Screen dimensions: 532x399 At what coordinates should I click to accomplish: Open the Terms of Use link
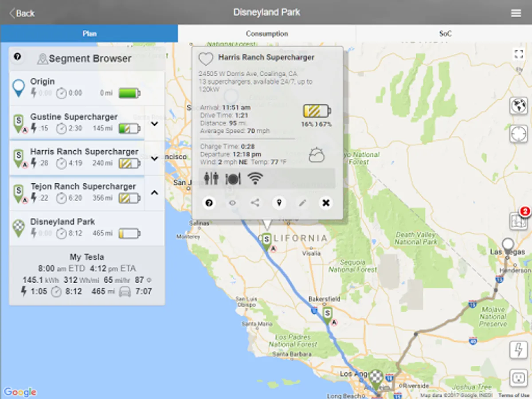pyautogui.click(x=514, y=395)
